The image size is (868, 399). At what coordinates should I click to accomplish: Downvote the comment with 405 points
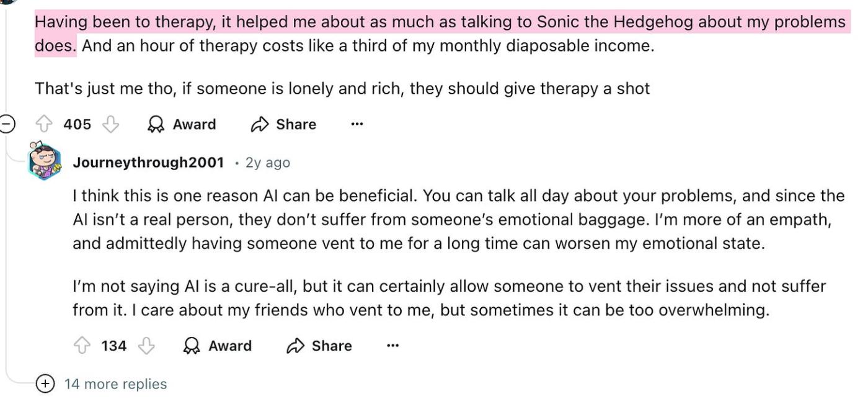[x=110, y=125]
